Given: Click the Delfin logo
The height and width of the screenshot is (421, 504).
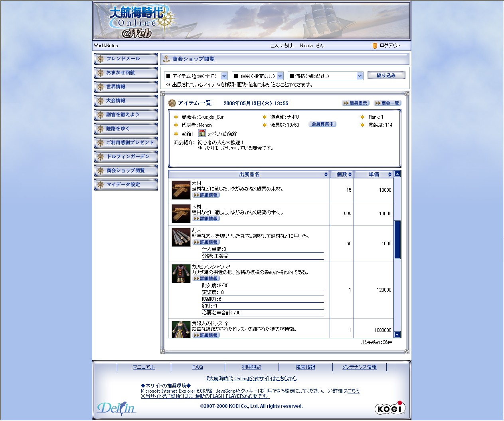Looking at the screenshot, I should (x=117, y=408).
